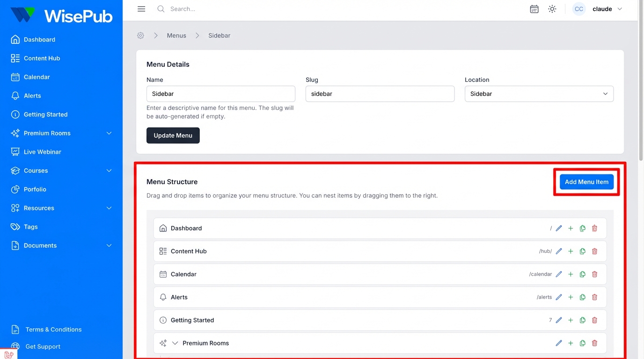The height and width of the screenshot is (359, 644).
Task: Collapse Premium Rooms row in Menu Structure
Action: [x=175, y=343]
